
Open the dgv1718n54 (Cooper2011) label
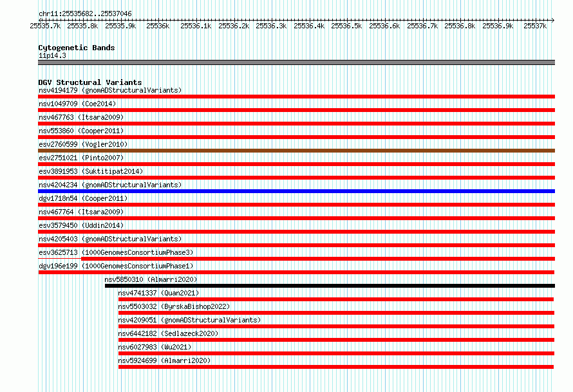pyautogui.click(x=83, y=198)
